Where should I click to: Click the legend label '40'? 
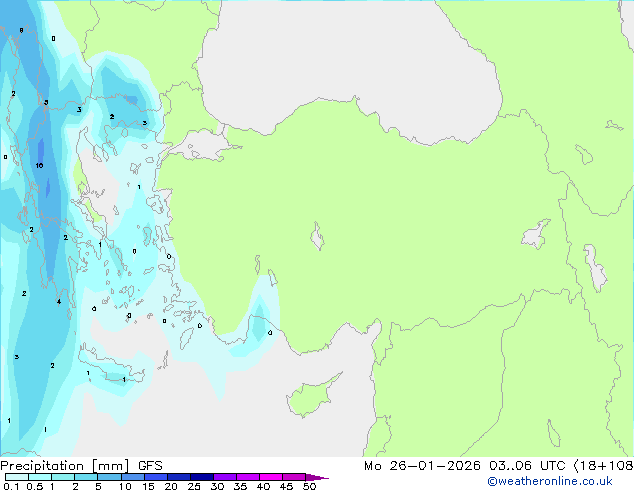point(263,486)
